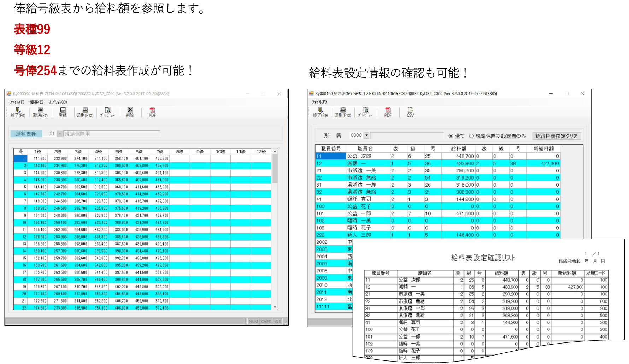The width and height of the screenshot is (629, 364).
Task: Open オプション(O) menu in 給料表 window
Action: click(58, 102)
